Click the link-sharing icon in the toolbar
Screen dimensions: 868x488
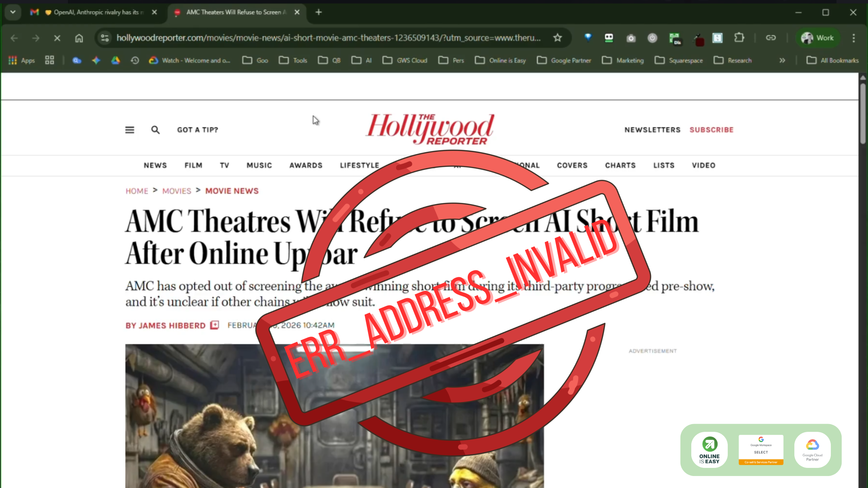(x=771, y=38)
